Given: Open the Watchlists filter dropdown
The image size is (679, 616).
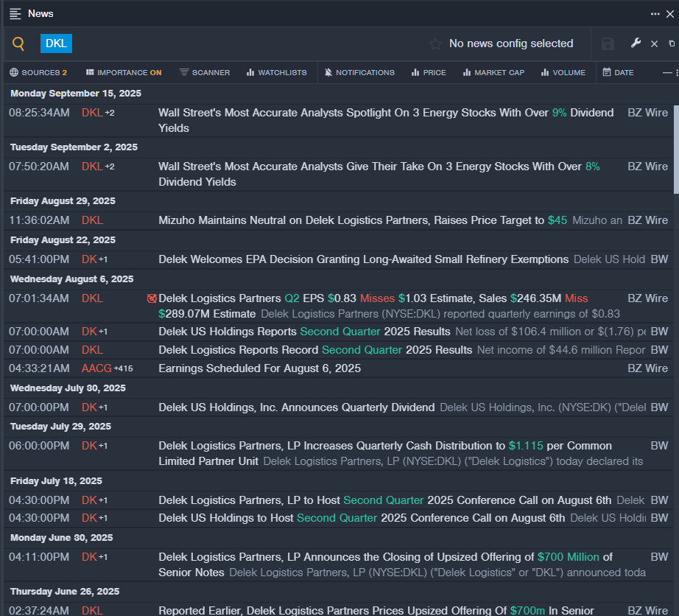Looking at the screenshot, I should pos(276,72).
